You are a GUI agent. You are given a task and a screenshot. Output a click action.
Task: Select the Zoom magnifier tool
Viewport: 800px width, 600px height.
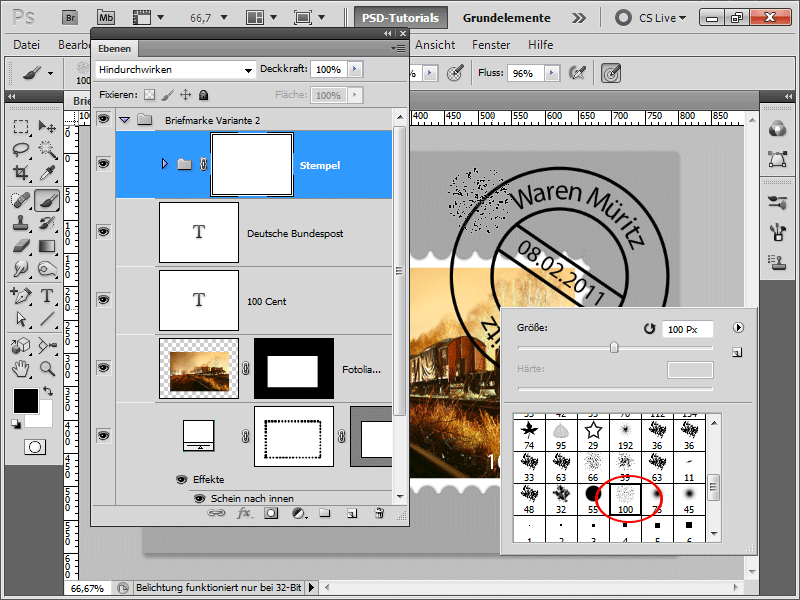click(47, 368)
